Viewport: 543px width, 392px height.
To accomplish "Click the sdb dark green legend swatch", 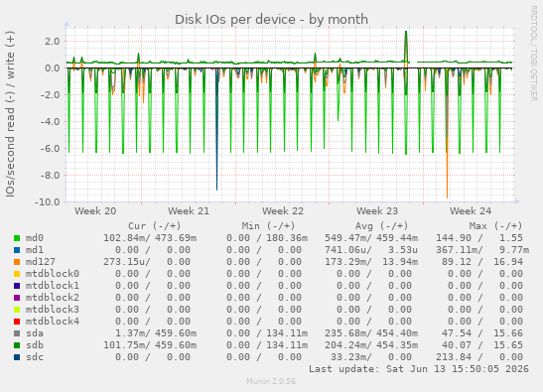I will 17,345.
